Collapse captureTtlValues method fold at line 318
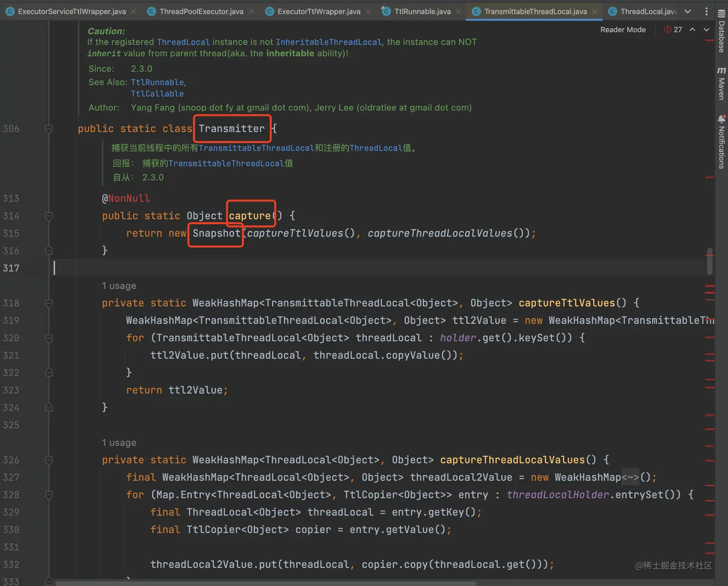This screenshot has height=586, width=728. point(49,303)
